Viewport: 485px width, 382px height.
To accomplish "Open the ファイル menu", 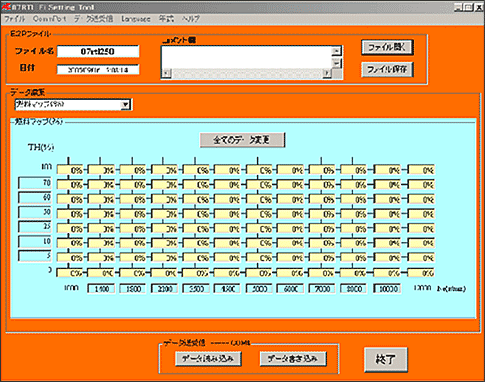I will (x=14, y=19).
